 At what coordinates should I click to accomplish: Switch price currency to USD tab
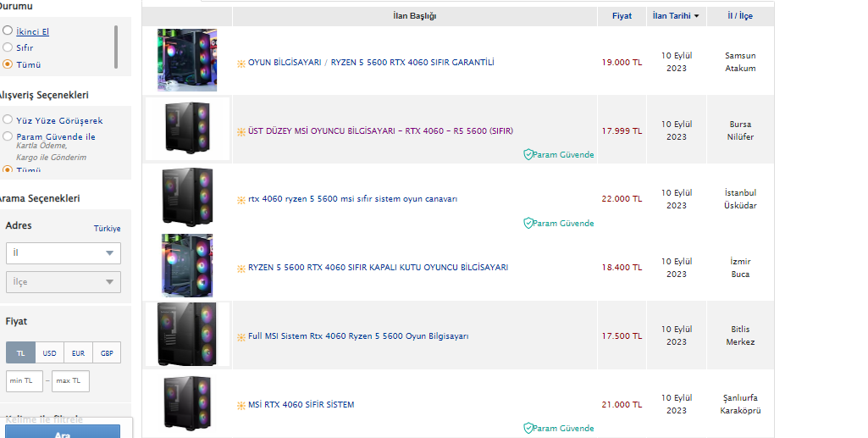point(50,353)
